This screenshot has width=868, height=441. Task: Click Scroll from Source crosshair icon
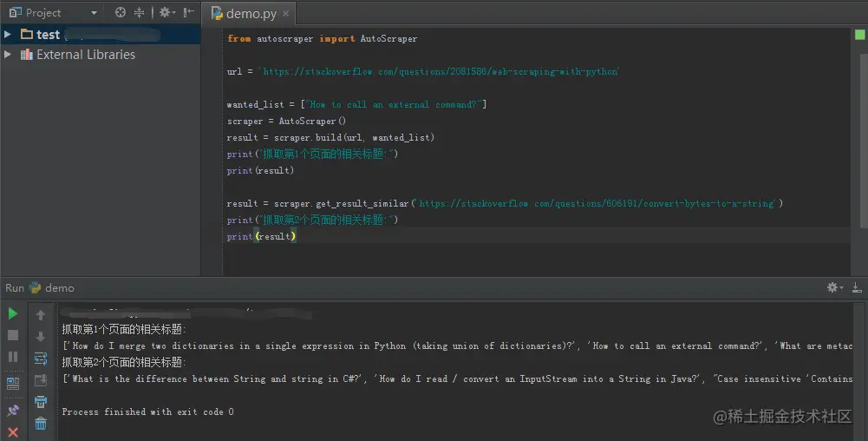tap(121, 12)
